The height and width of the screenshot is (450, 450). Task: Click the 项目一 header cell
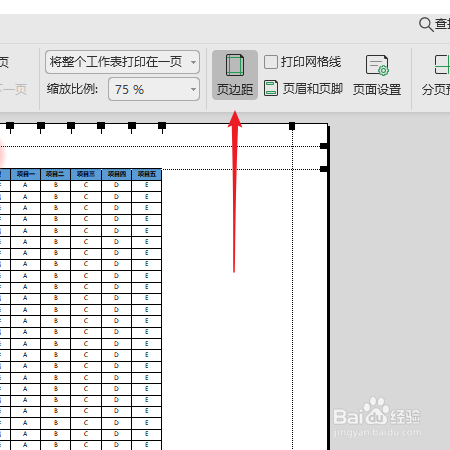pos(26,174)
